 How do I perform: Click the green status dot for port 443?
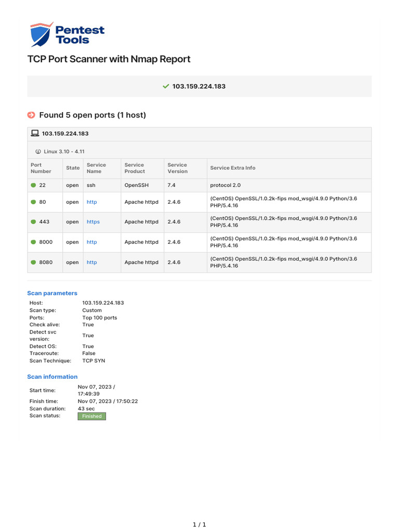[33, 222]
